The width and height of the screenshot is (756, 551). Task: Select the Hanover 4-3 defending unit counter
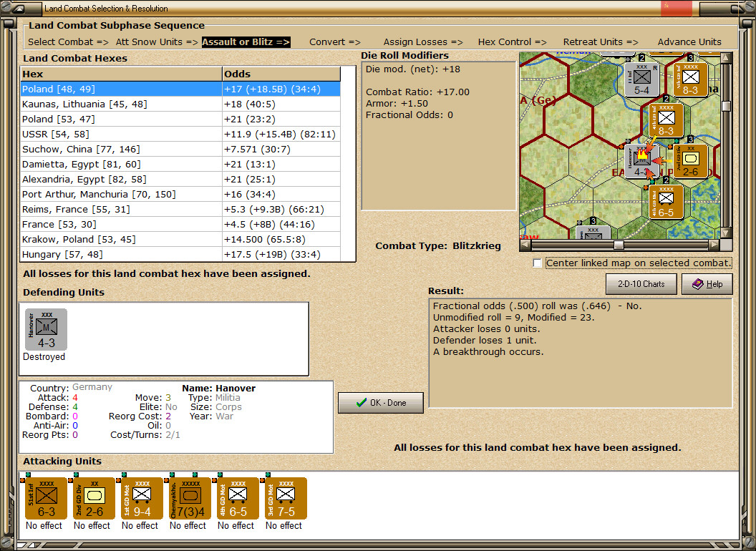click(x=47, y=330)
